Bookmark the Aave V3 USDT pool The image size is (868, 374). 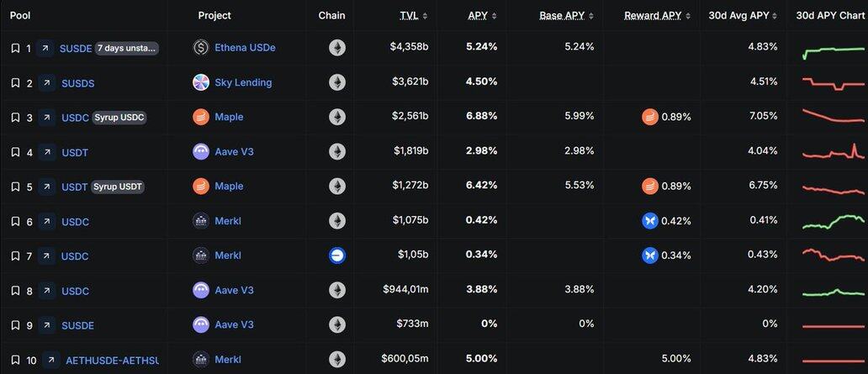click(15, 152)
